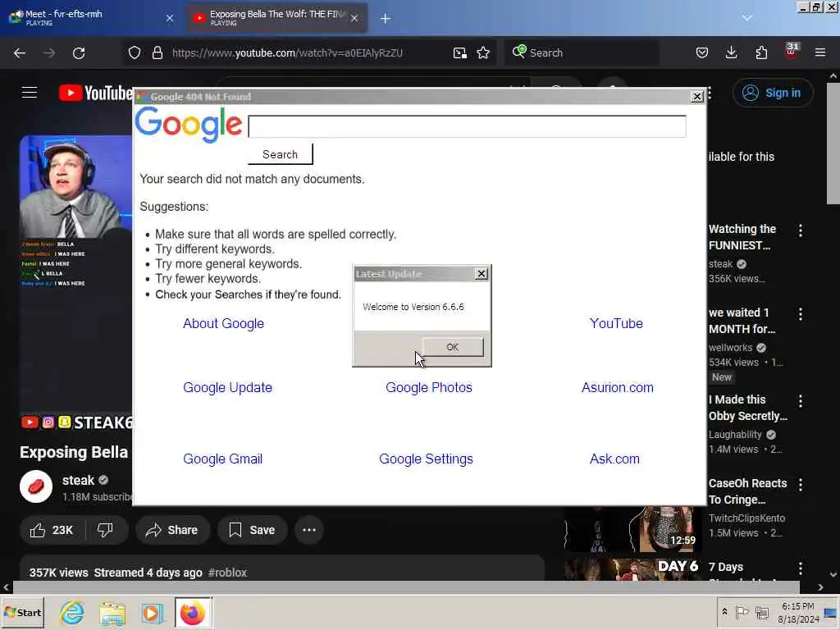Open the Pocket save icon
The height and width of the screenshot is (630, 840).
click(702, 52)
